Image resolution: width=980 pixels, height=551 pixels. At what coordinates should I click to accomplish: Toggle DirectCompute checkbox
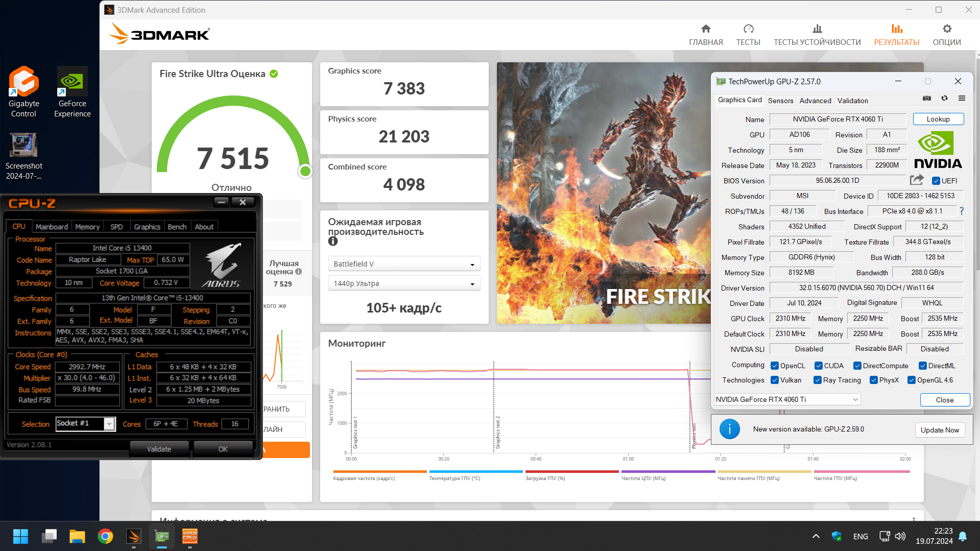[857, 366]
